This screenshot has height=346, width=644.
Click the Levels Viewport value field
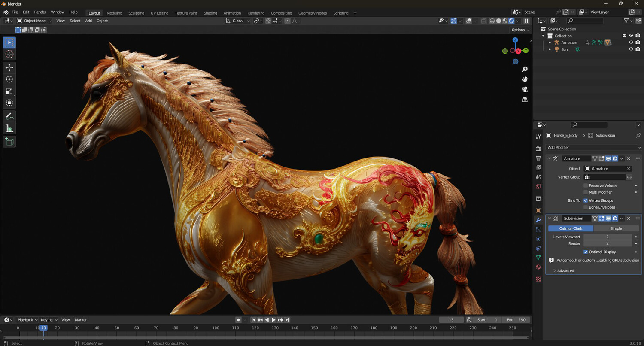pos(608,237)
